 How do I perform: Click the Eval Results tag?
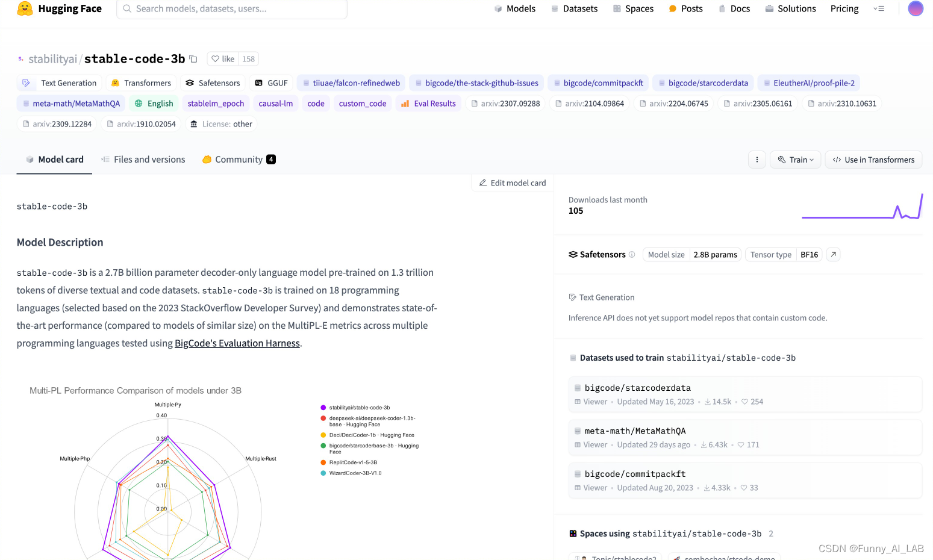tap(428, 104)
